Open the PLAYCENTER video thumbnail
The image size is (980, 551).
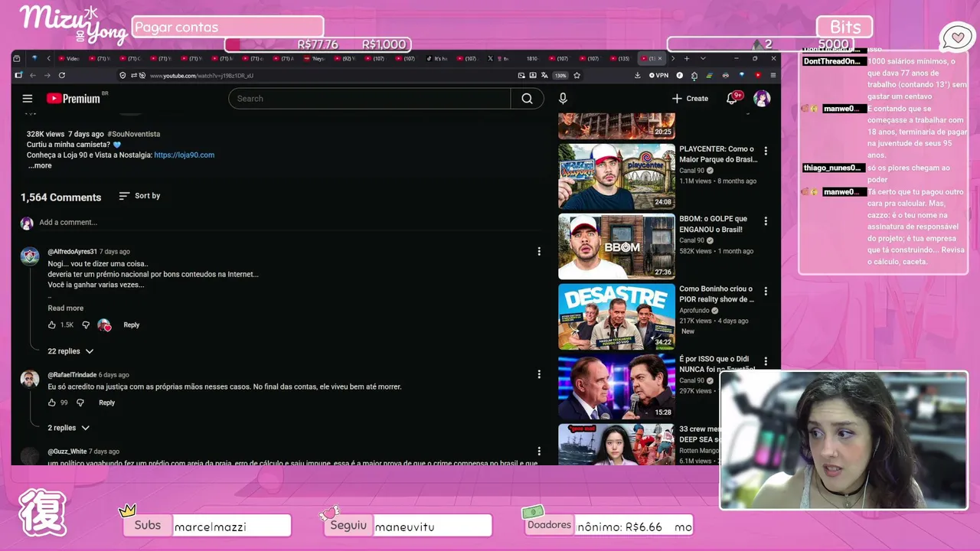616,177
